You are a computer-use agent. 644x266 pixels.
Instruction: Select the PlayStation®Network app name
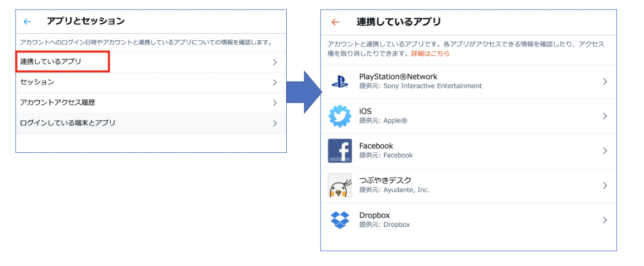pyautogui.click(x=398, y=77)
